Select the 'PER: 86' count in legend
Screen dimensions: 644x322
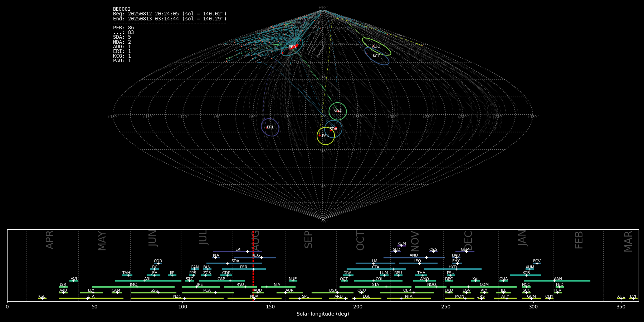[x=123, y=28]
